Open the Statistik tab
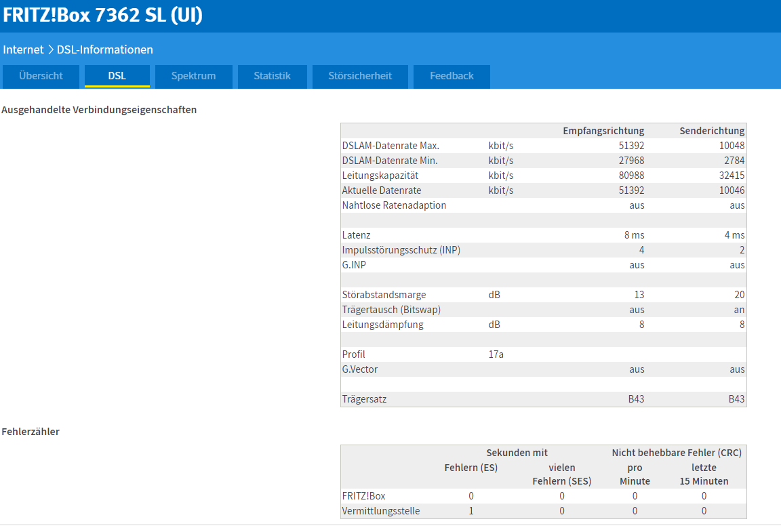781x532 pixels. coord(272,76)
